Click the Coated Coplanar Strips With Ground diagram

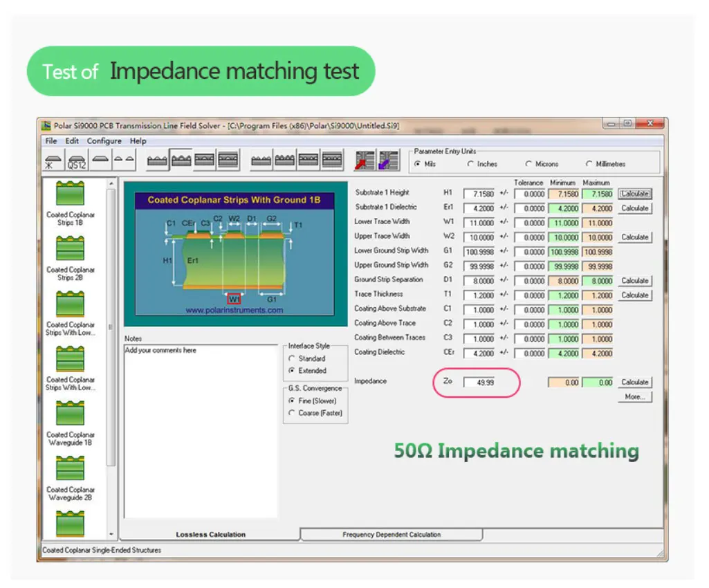click(x=234, y=254)
